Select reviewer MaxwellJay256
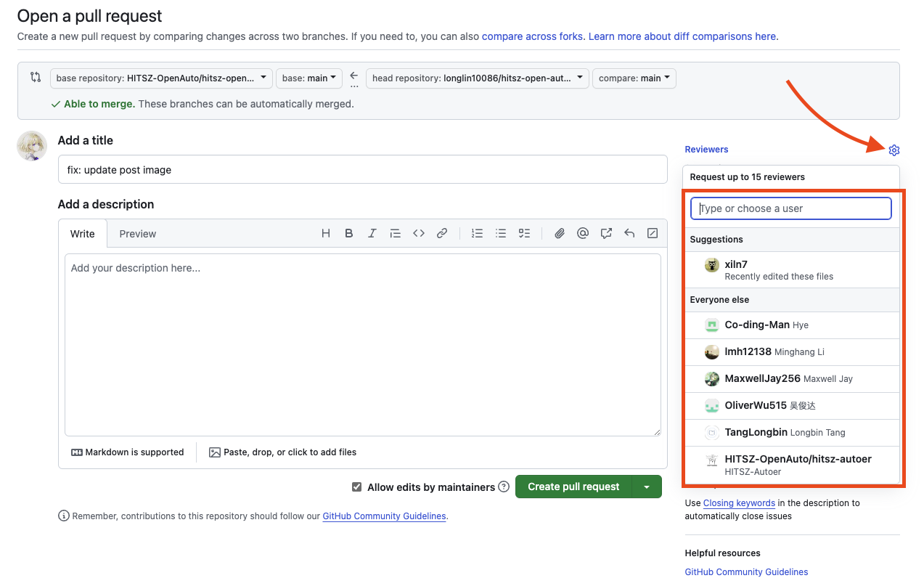 793,379
